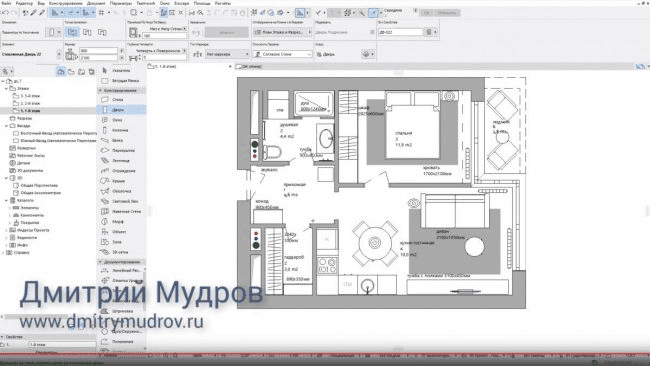Select the Zone (Зона) tool
Screen dimensions: 650x366
pos(121,242)
